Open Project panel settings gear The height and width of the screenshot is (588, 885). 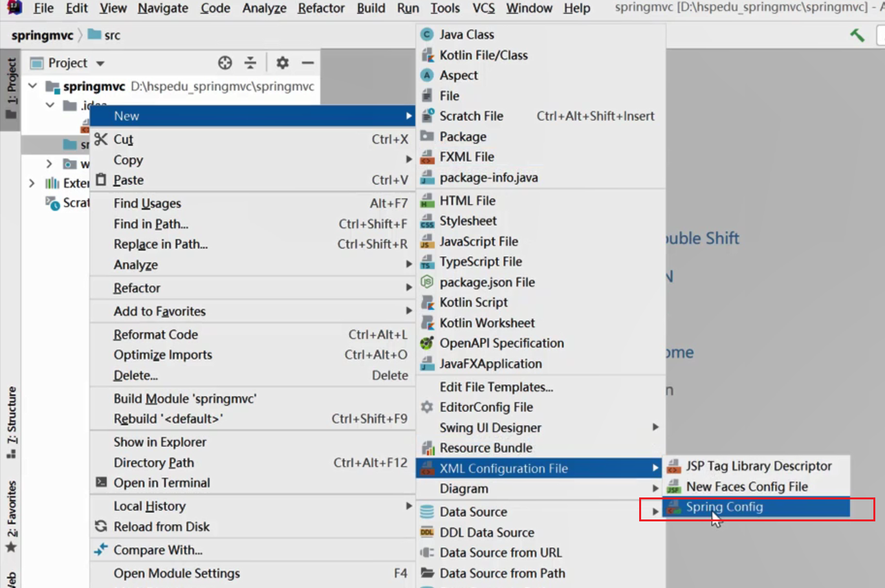(x=283, y=63)
